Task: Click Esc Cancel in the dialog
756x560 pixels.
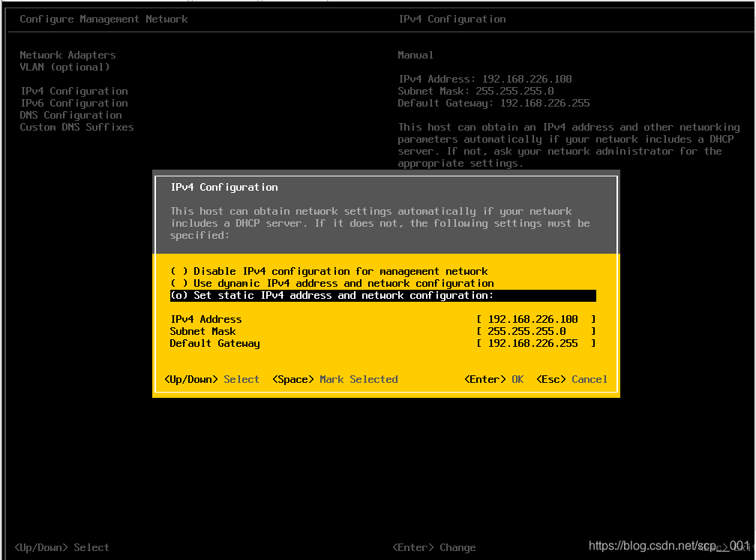Action: pos(571,379)
